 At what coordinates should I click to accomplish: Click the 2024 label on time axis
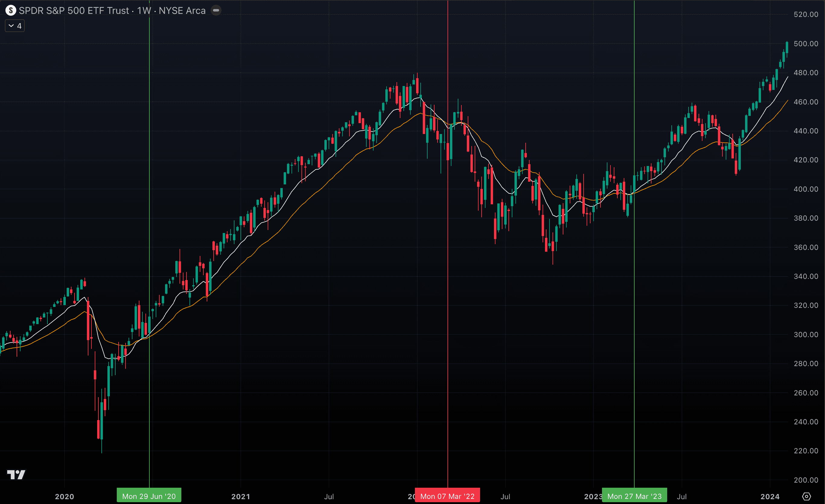[770, 496]
